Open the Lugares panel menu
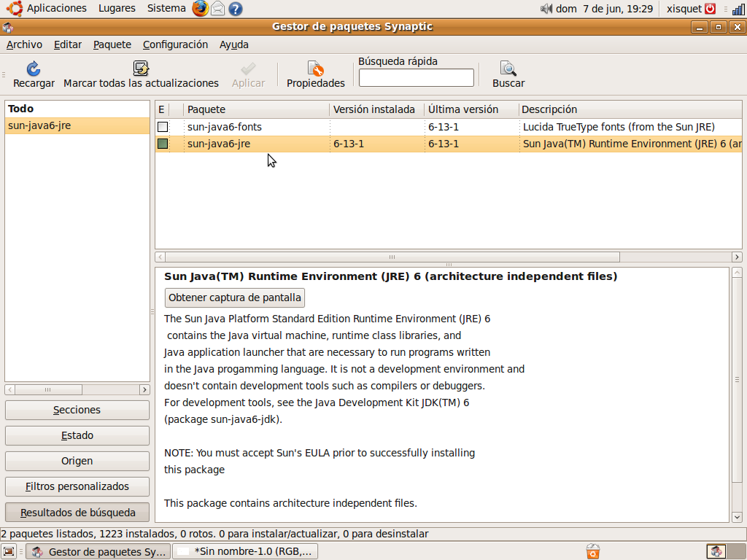The image size is (747, 560). point(117,8)
